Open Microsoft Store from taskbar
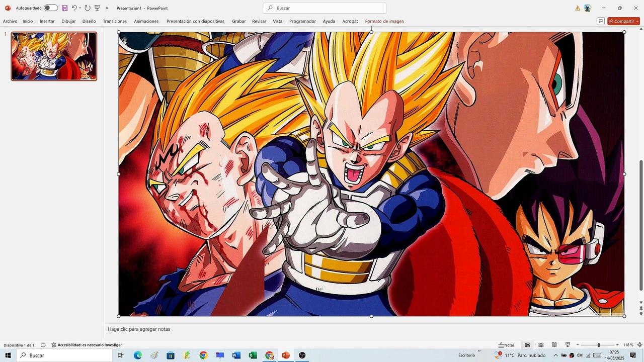 [171, 355]
